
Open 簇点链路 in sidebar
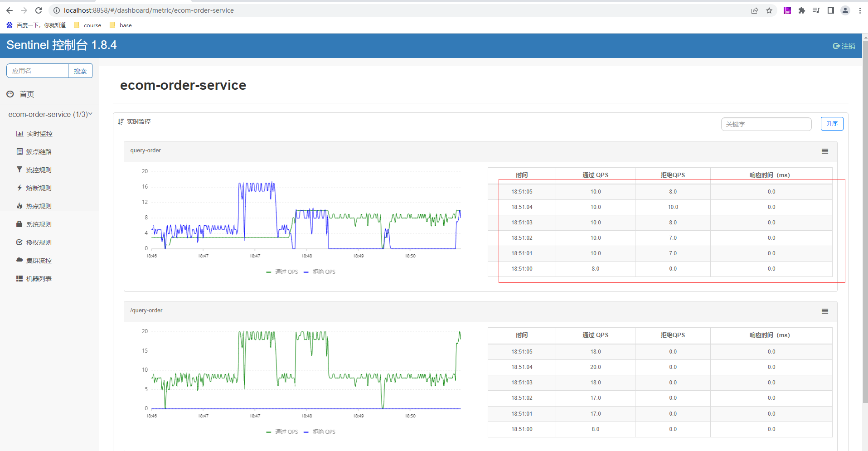39,152
